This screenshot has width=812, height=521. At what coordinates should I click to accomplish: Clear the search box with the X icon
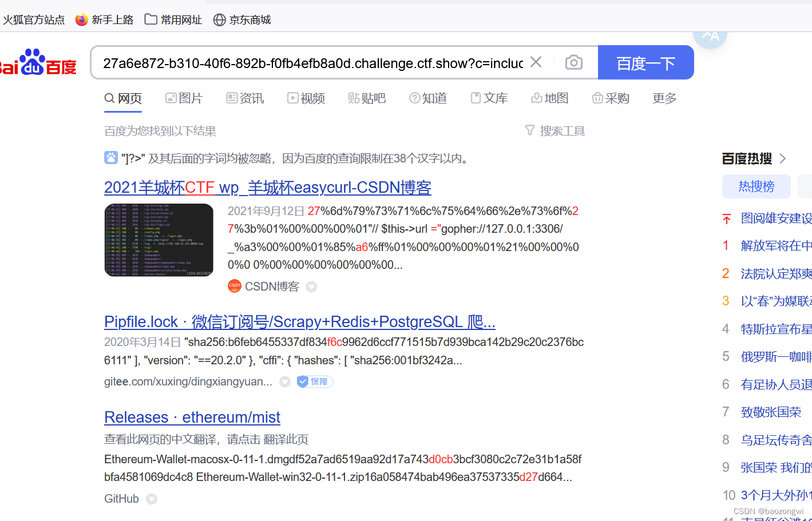(x=536, y=62)
